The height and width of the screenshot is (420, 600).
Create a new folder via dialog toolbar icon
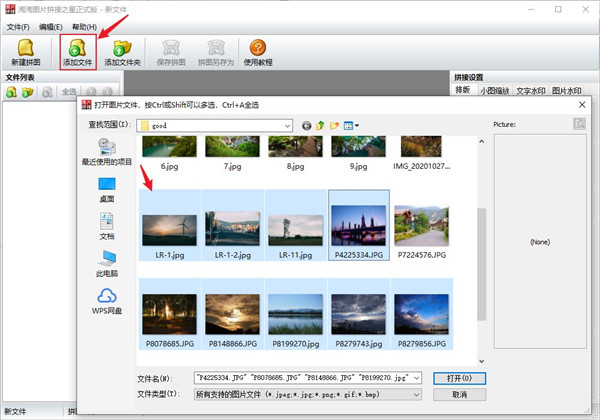(x=334, y=125)
